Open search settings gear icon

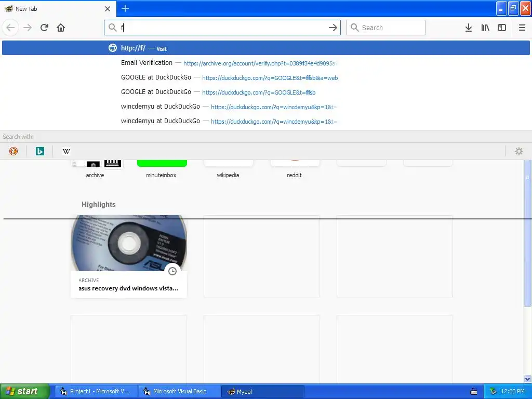[519, 151]
